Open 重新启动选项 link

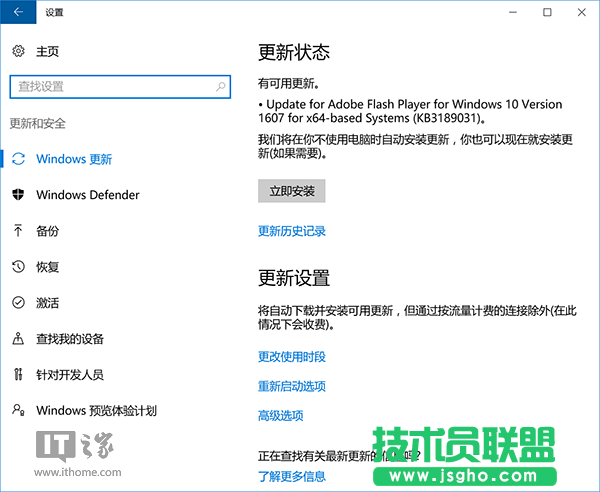(292, 386)
